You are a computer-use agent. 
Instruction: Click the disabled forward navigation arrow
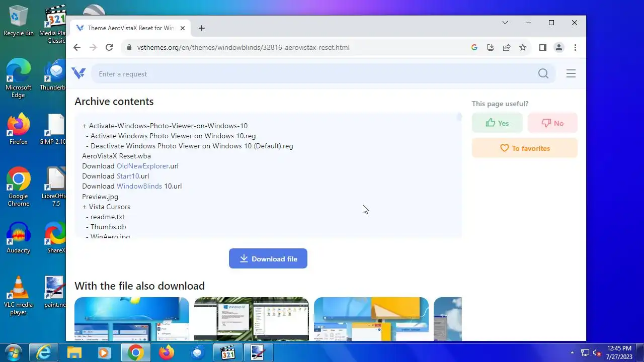93,47
